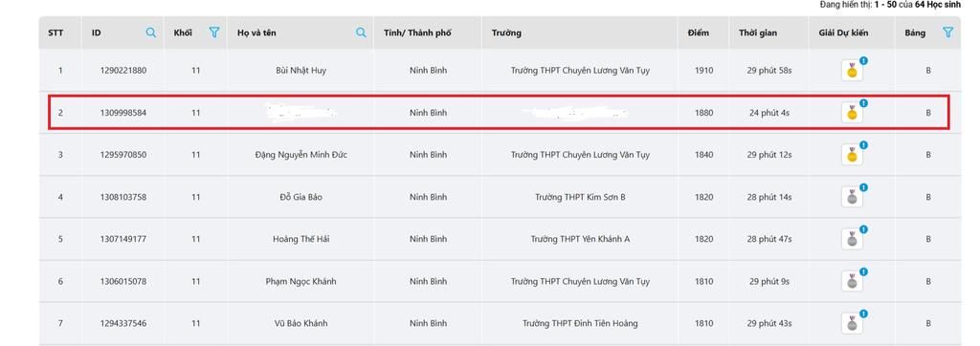Select ID 1308103758 cell
980x346 pixels.
pos(123,197)
